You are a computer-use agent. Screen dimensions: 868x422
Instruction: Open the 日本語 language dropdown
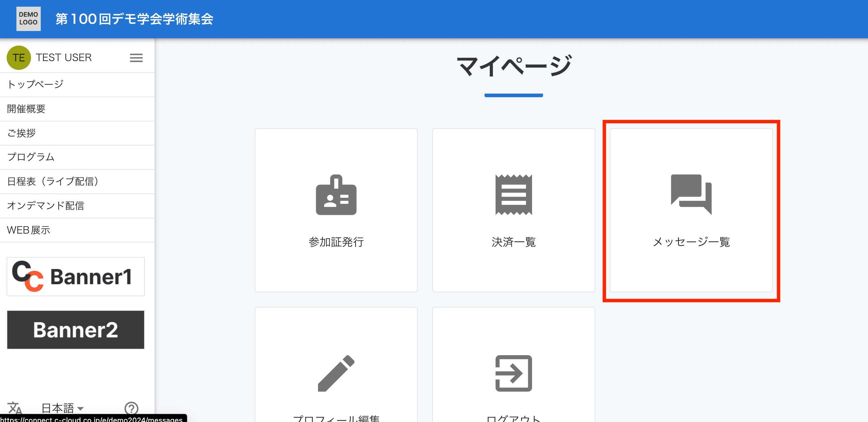62,409
